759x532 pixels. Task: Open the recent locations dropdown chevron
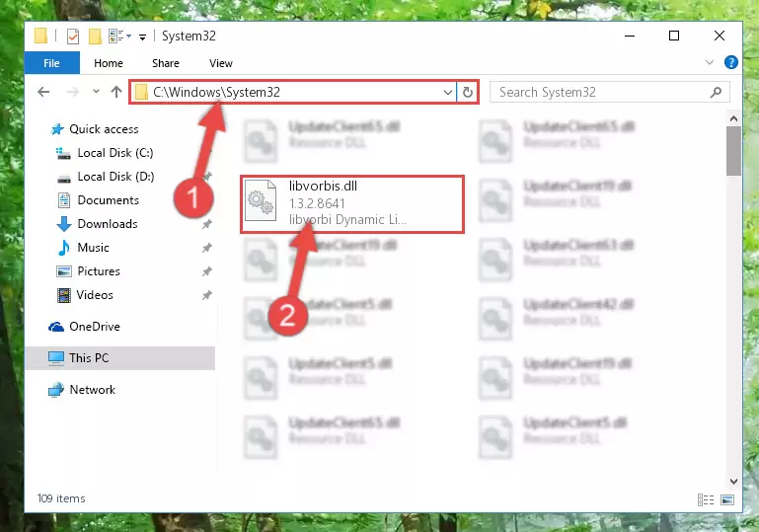(x=96, y=91)
